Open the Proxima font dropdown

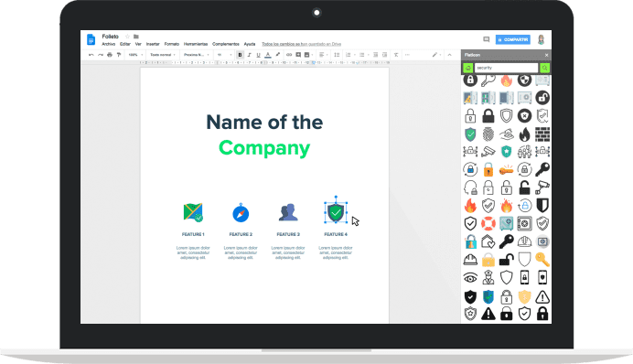[x=196, y=55]
